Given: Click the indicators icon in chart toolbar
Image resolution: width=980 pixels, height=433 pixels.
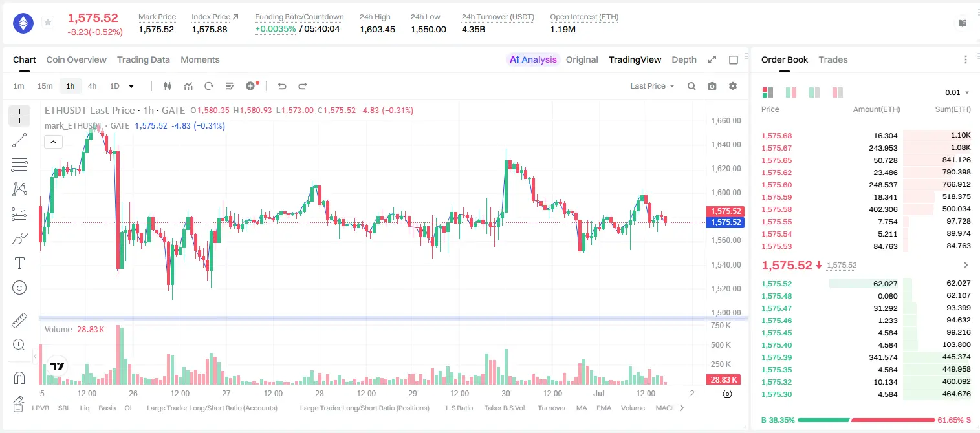Looking at the screenshot, I should (x=188, y=86).
